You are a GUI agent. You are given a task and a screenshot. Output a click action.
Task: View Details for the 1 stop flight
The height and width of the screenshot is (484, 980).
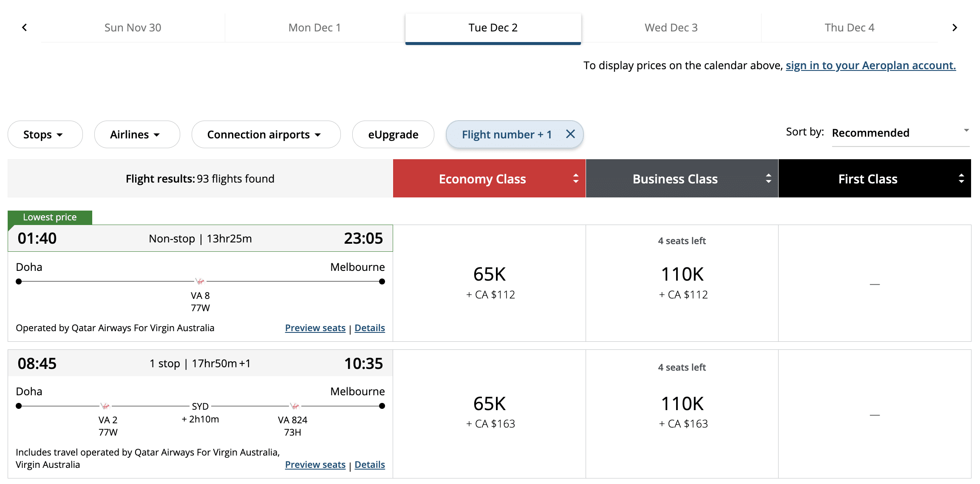(x=370, y=464)
